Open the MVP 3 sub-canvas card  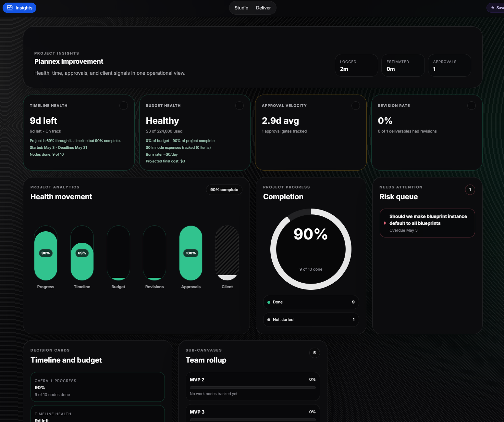[253, 413]
